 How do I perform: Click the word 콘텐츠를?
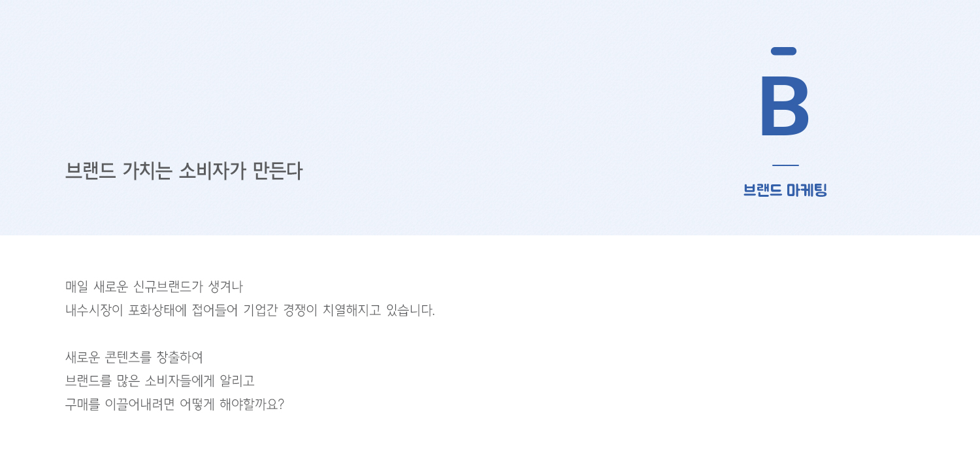click(x=128, y=358)
